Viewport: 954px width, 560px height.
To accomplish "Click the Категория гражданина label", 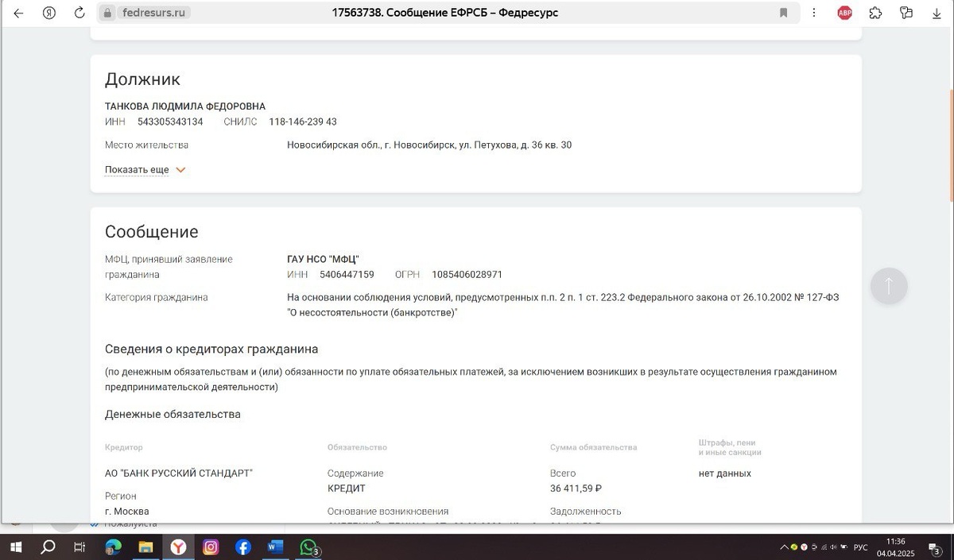I will (x=157, y=297).
